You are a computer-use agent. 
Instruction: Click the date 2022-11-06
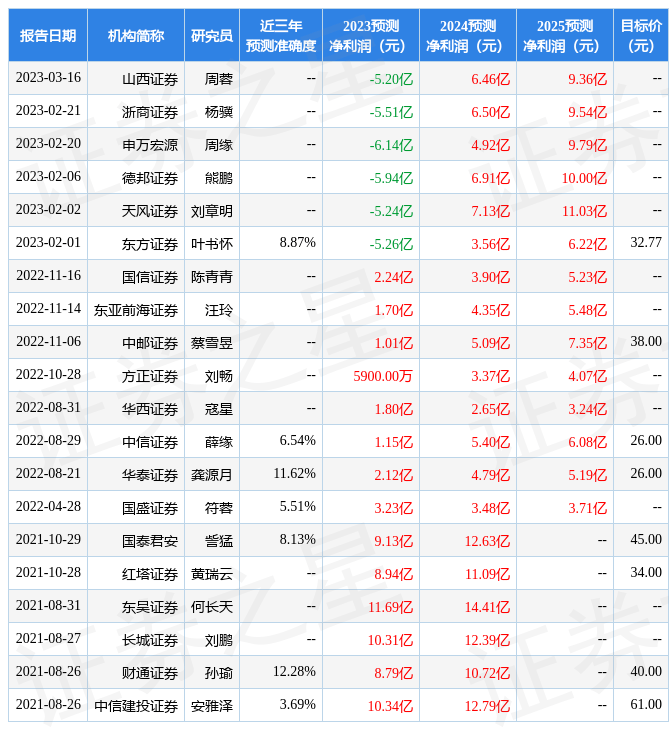[48, 342]
